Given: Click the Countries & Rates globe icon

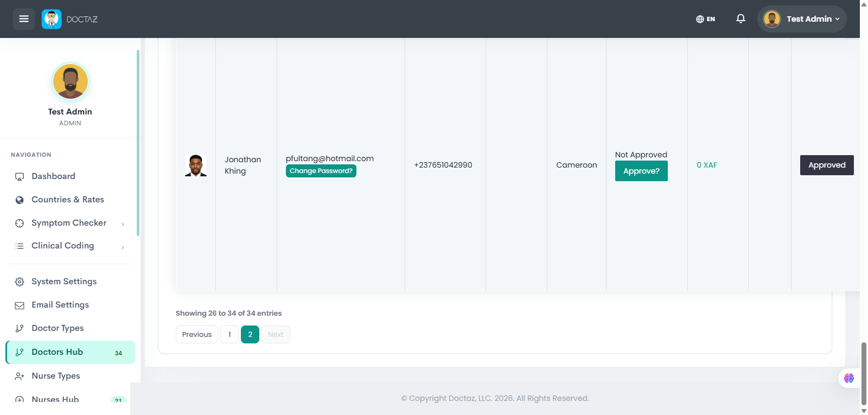Looking at the screenshot, I should pos(20,200).
